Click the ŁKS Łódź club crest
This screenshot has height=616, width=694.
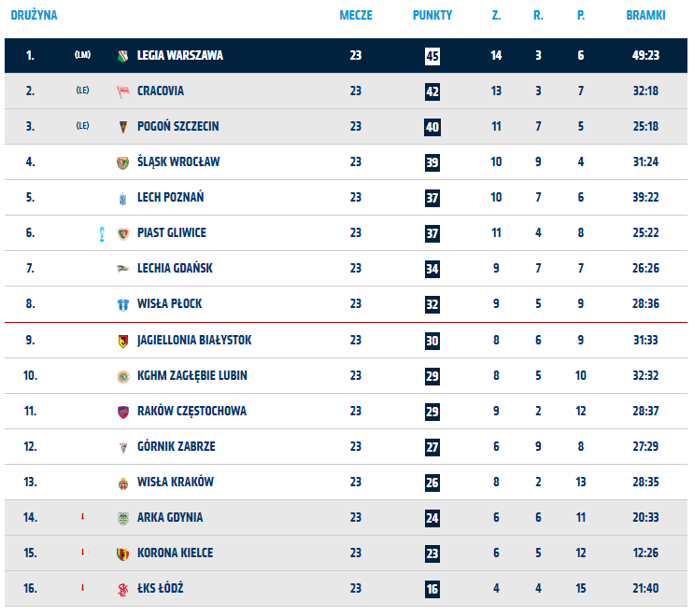tap(123, 589)
